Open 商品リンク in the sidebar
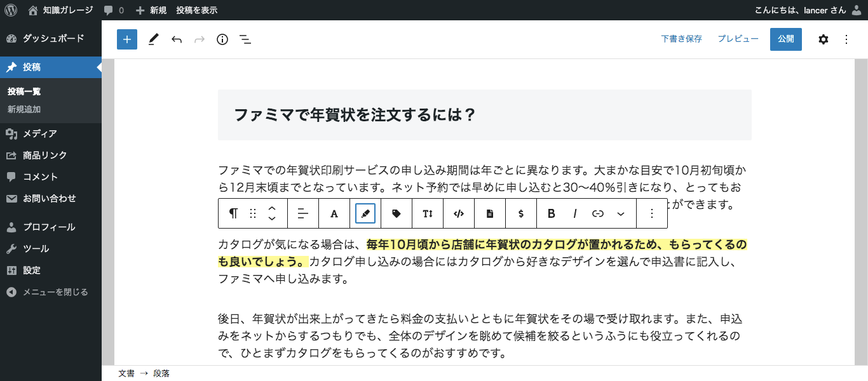The image size is (868, 381). pos(51,156)
